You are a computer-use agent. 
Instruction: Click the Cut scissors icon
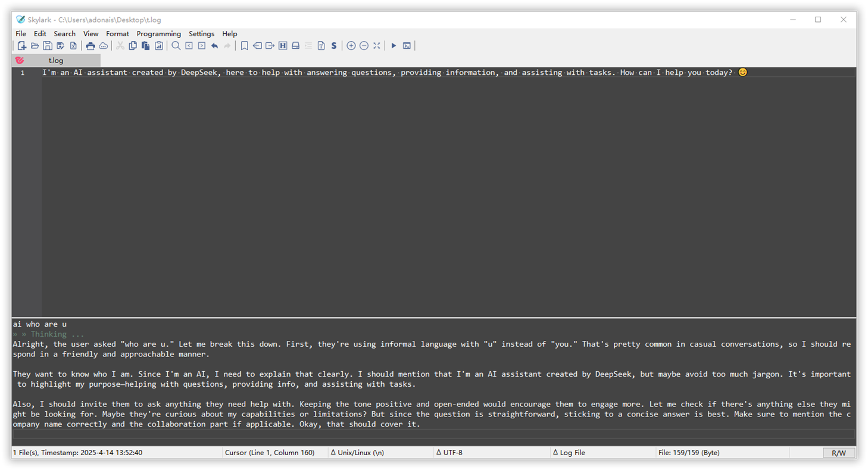(x=120, y=46)
